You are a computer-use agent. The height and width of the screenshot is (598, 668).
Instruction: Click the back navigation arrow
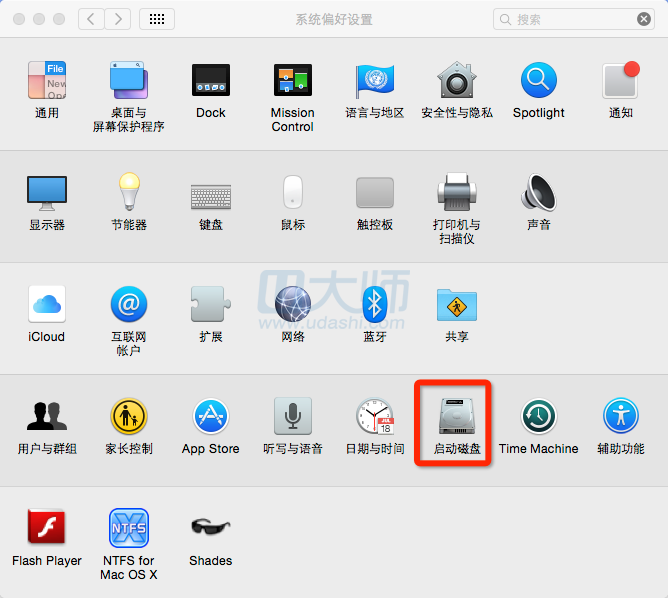pos(91,19)
